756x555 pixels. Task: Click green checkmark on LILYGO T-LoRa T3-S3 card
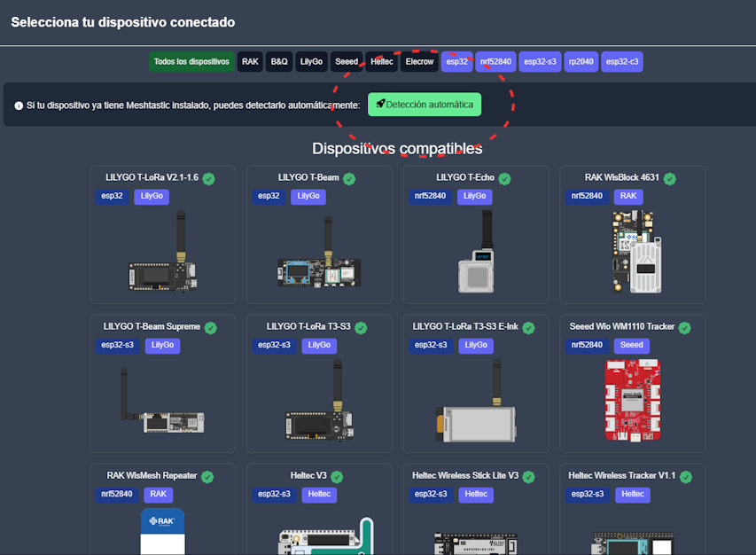pos(361,328)
